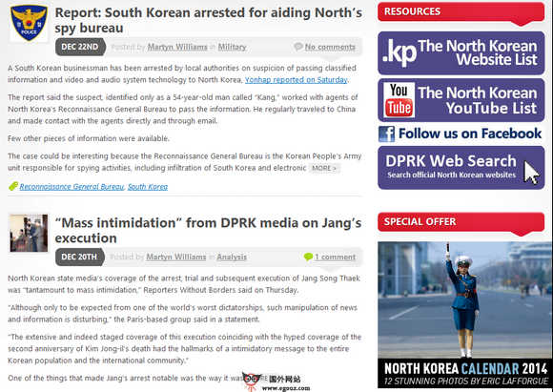Image resolution: width=553 pixels, height=392 pixels.
Task: Open the DPRK Web Search banner
Action: click(461, 168)
